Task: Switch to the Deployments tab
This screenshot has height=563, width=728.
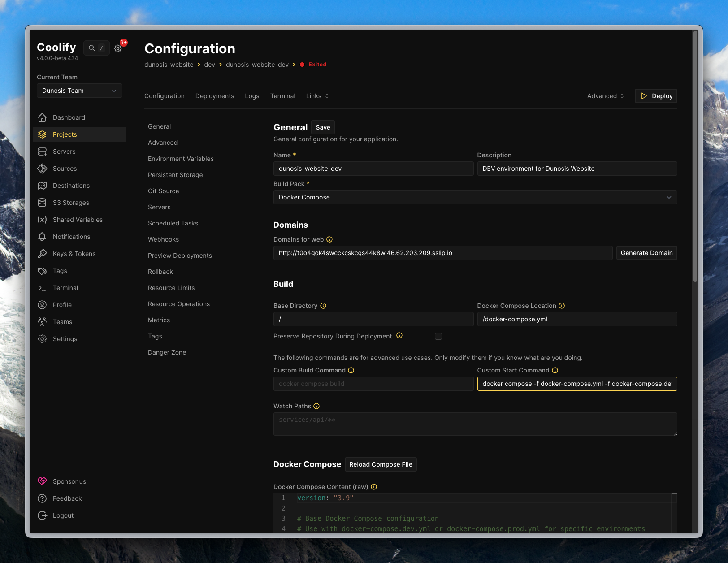Action: (x=214, y=95)
